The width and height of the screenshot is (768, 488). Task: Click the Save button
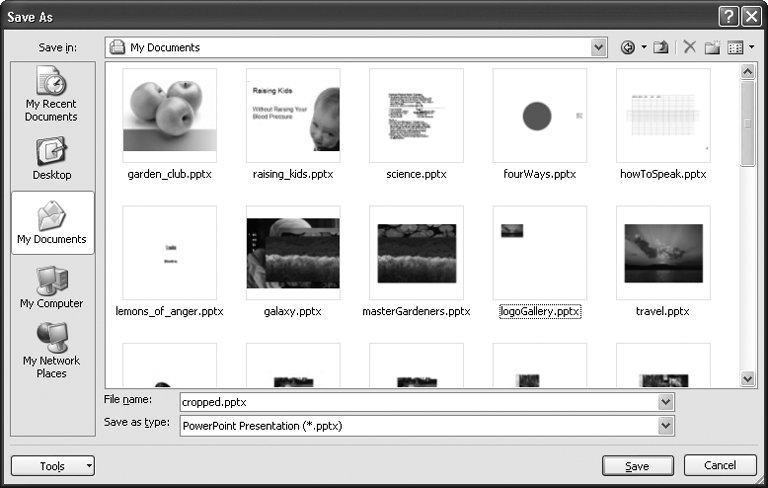[x=637, y=466]
